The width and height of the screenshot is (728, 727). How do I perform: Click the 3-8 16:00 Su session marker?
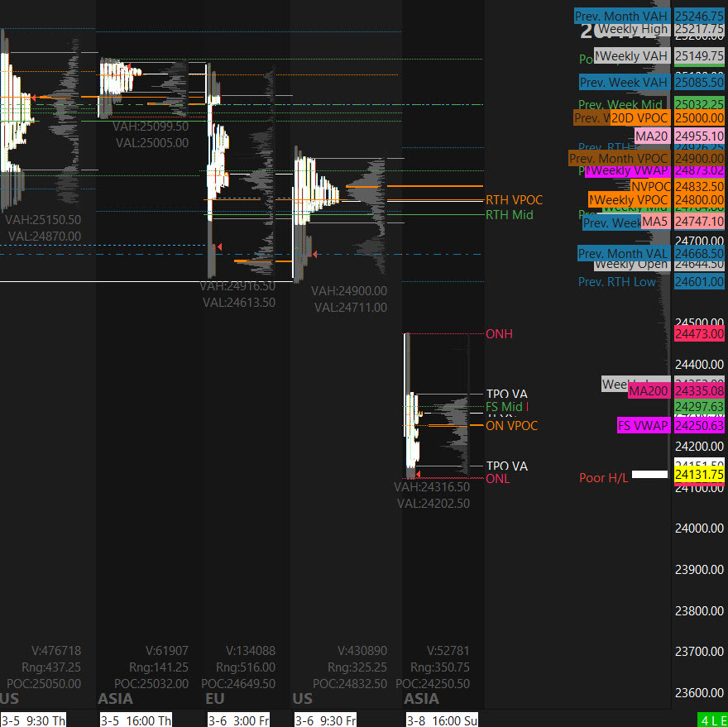pyautogui.click(x=442, y=720)
